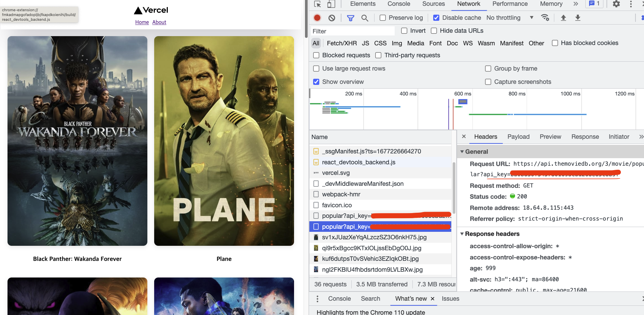Image resolution: width=644 pixels, height=315 pixels.
Task: Open the Preview tab of the request
Action: pos(550,137)
